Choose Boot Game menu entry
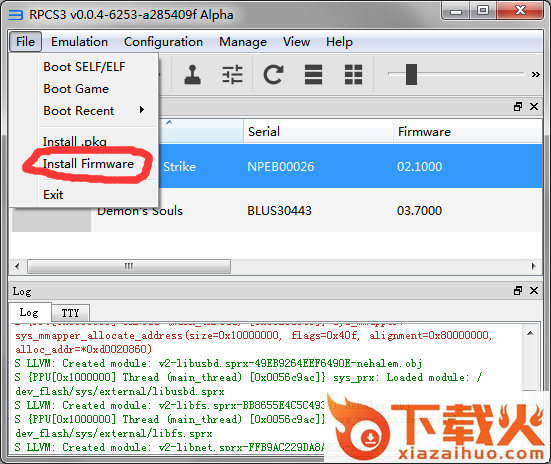Image resolution: width=551 pixels, height=464 pixels. 76,89
